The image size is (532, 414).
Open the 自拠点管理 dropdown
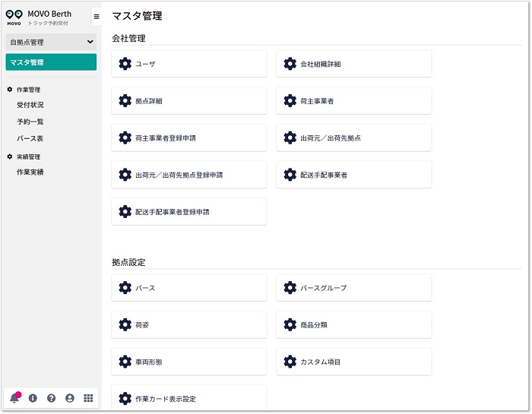coord(51,42)
